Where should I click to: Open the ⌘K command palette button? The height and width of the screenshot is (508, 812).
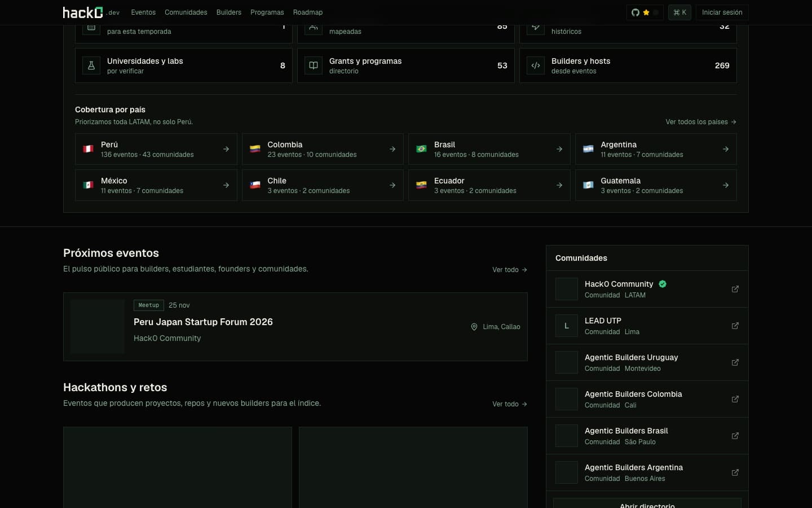tap(679, 12)
